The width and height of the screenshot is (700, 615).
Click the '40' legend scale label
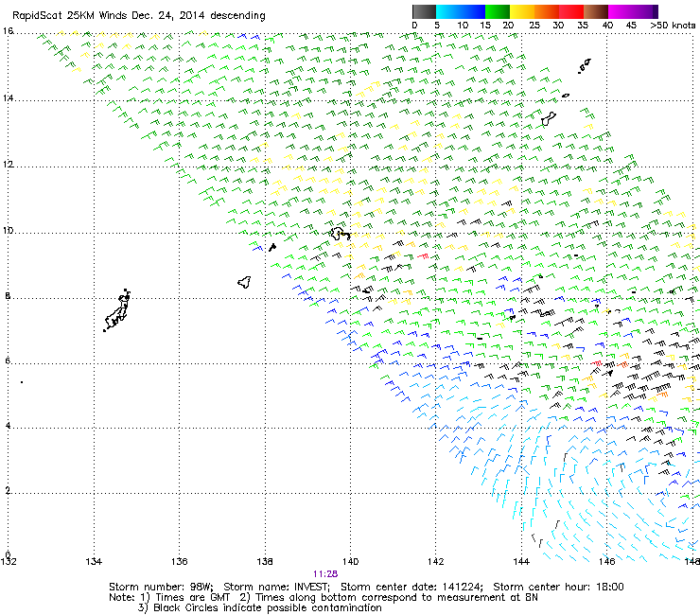[607, 26]
